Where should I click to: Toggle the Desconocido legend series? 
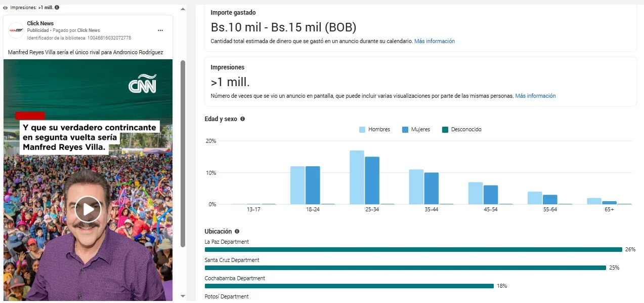tap(461, 130)
